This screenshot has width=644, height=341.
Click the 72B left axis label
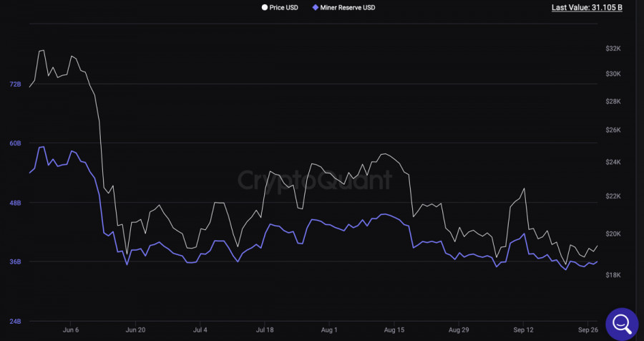[15, 85]
